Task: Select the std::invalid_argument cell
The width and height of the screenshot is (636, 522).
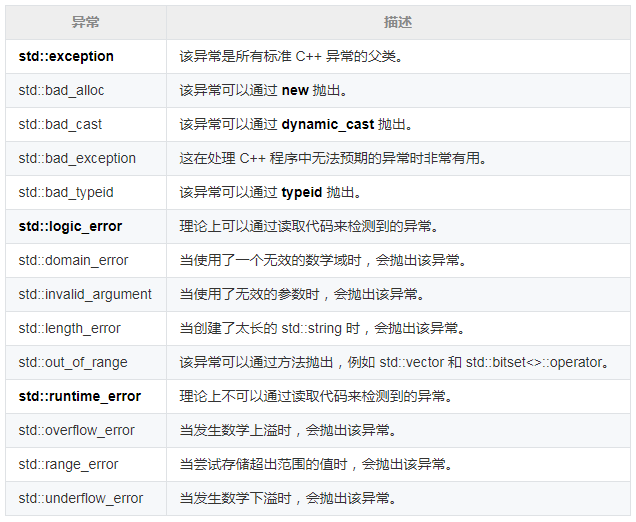Action: [85, 294]
